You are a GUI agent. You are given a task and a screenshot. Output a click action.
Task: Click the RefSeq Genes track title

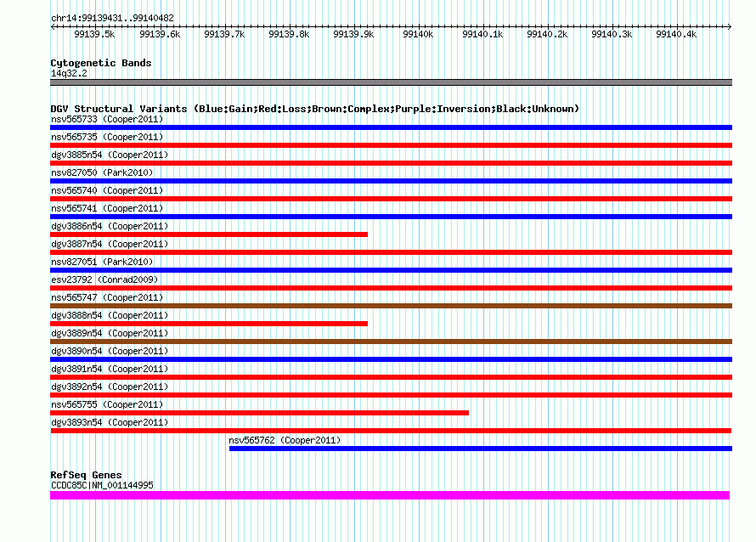click(86, 475)
